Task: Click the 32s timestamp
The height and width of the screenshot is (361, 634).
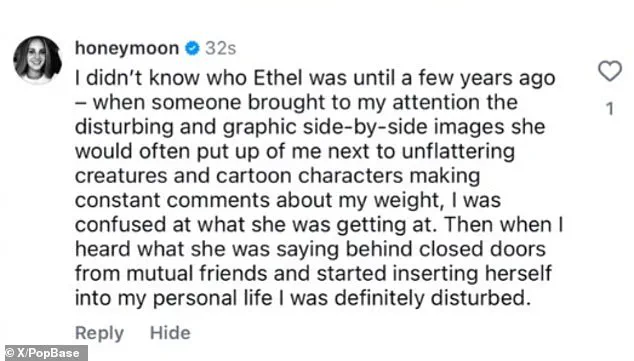Action: click(x=220, y=49)
